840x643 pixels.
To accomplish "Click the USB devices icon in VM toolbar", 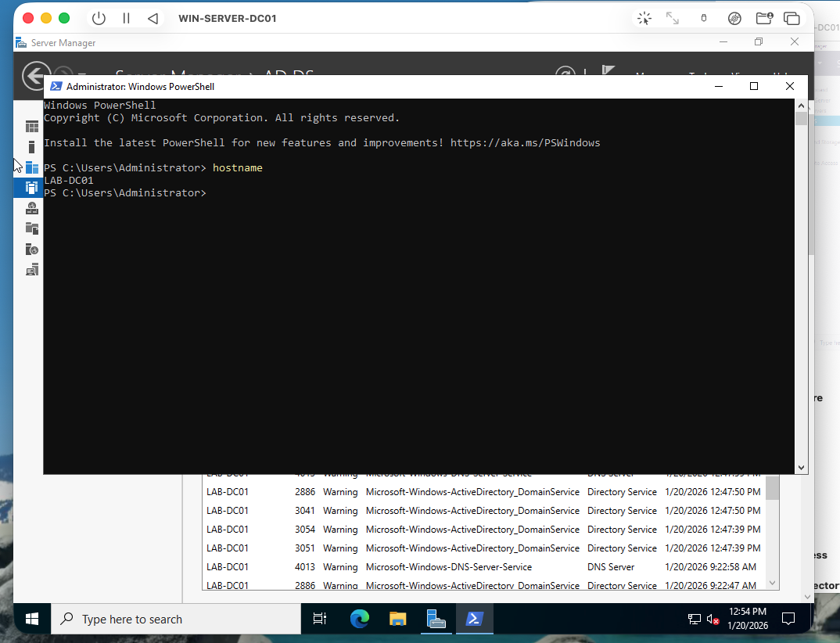I will tap(703, 17).
